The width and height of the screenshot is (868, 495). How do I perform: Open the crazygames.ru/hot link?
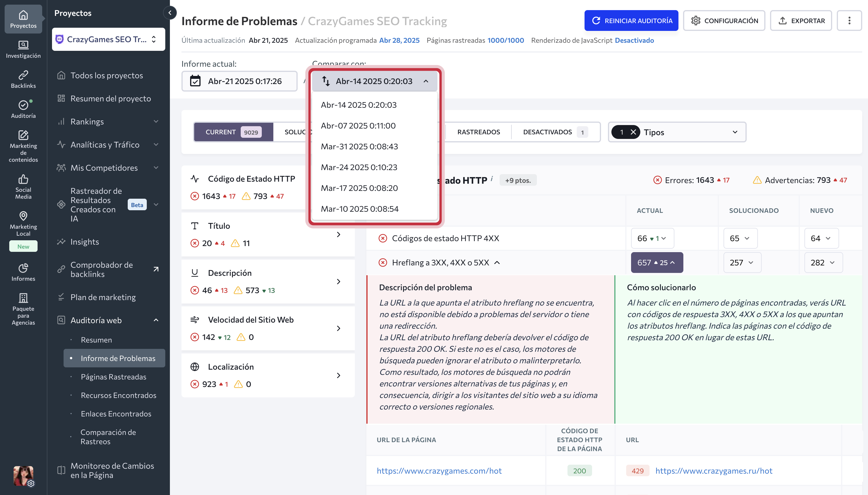tap(714, 470)
